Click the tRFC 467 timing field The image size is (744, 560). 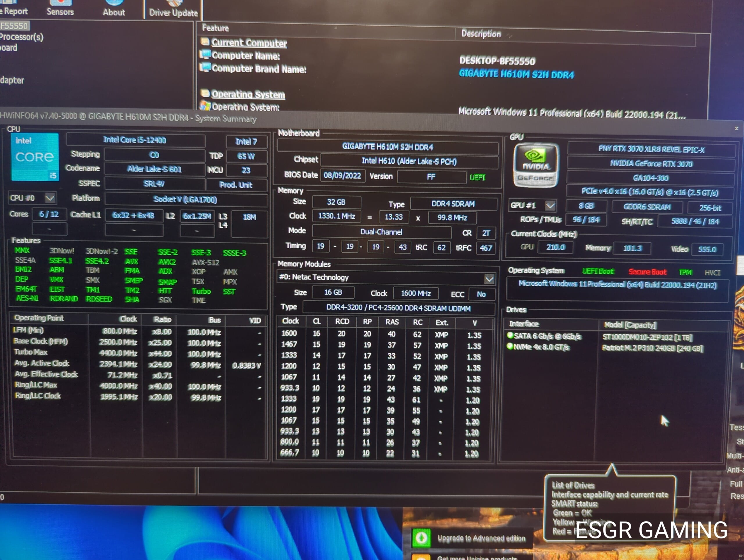coord(486,248)
